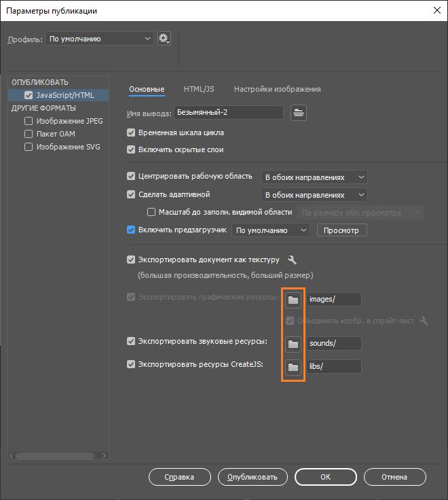
Task: Enable the Пакет OAM checkbox
Action: (x=29, y=134)
